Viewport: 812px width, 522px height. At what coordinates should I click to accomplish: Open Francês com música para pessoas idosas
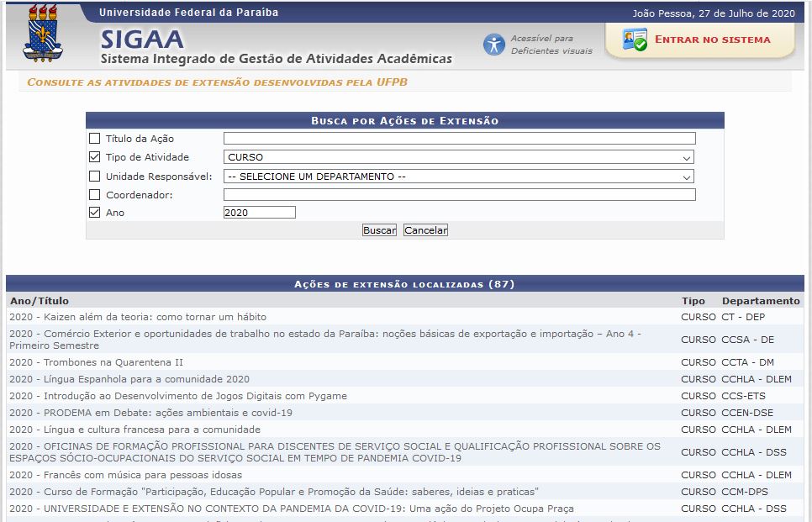point(129,474)
